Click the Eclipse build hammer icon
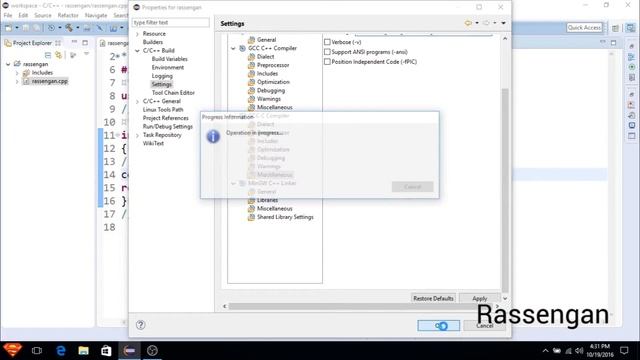 point(69,28)
